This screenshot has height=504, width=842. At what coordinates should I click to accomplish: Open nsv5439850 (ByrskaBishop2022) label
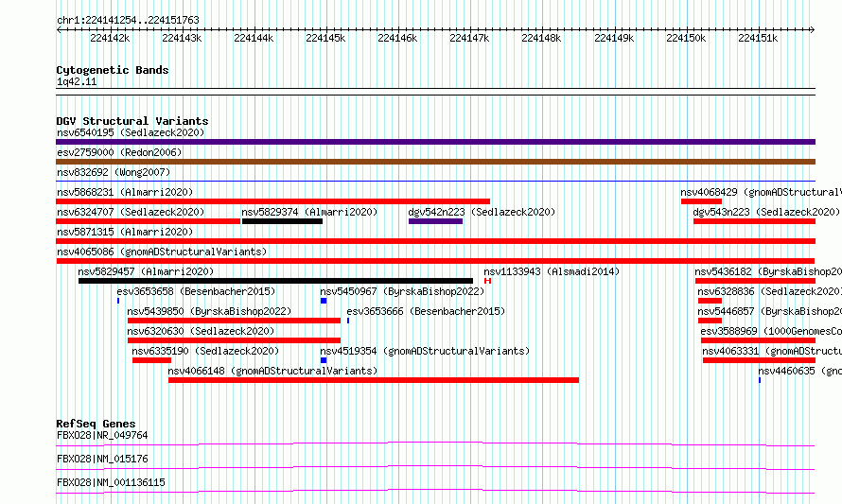pyautogui.click(x=209, y=311)
